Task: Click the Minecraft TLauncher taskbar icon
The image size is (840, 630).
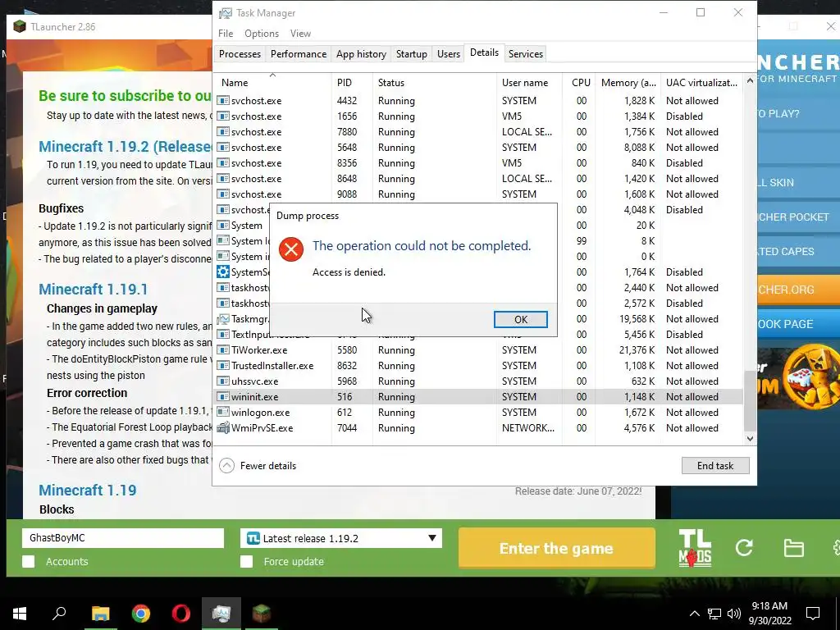Action: (262, 614)
